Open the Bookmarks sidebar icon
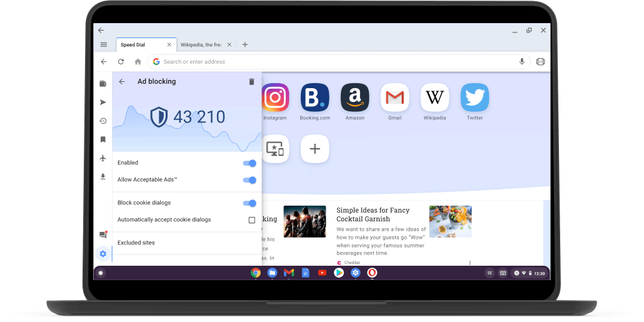644x322 pixels. click(x=103, y=139)
